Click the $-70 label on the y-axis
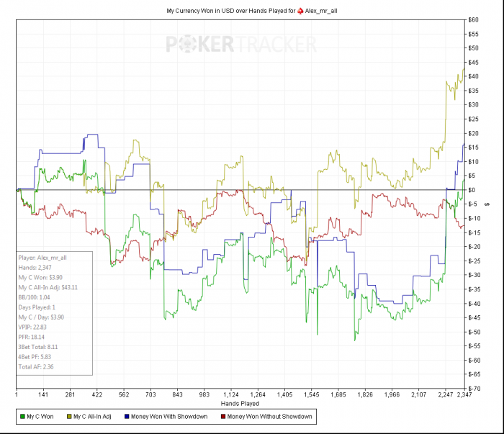The width and height of the screenshot is (504, 434). pyautogui.click(x=474, y=389)
